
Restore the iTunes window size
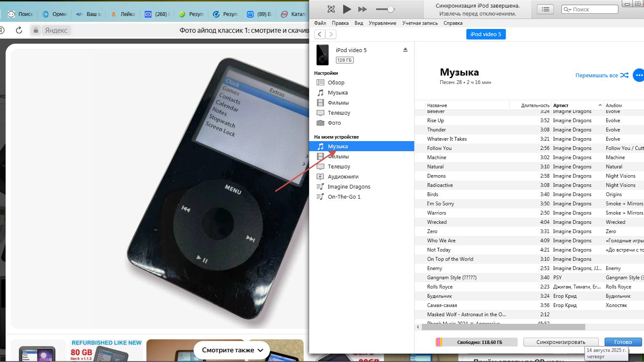pyautogui.click(x=638, y=4)
